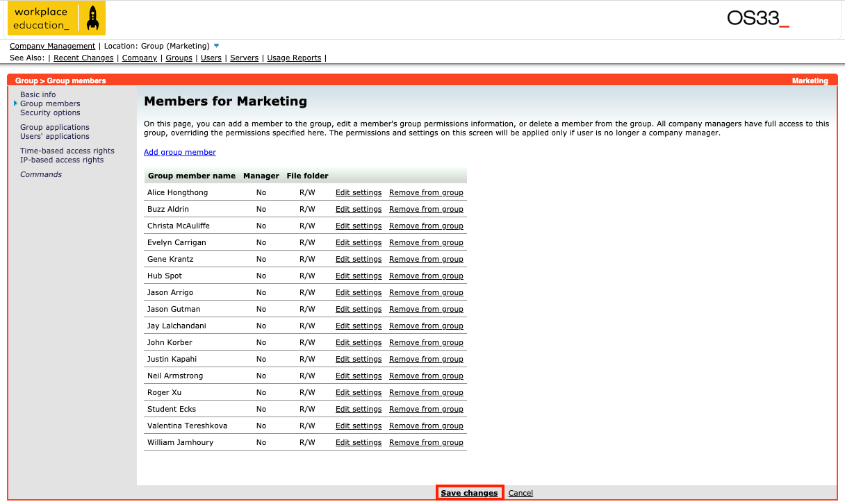
Task: Edit settings for Valentina Tereshkova
Action: pos(359,426)
